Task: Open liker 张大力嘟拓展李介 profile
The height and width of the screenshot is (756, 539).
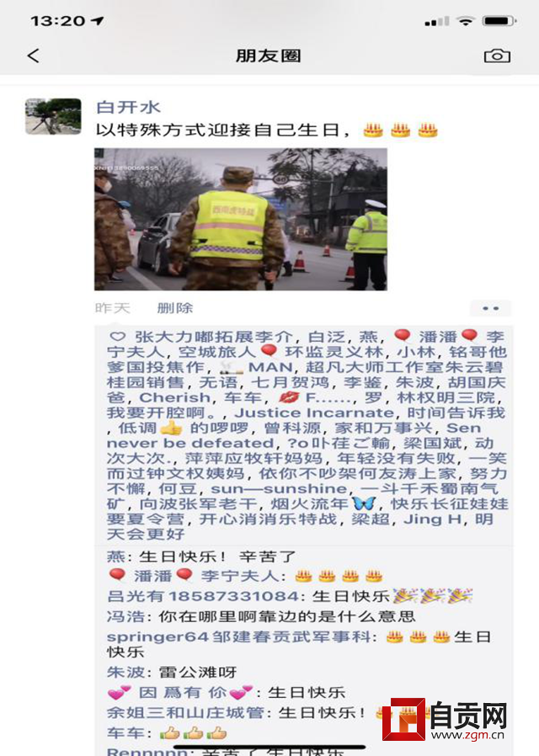Action: pyautogui.click(x=214, y=337)
